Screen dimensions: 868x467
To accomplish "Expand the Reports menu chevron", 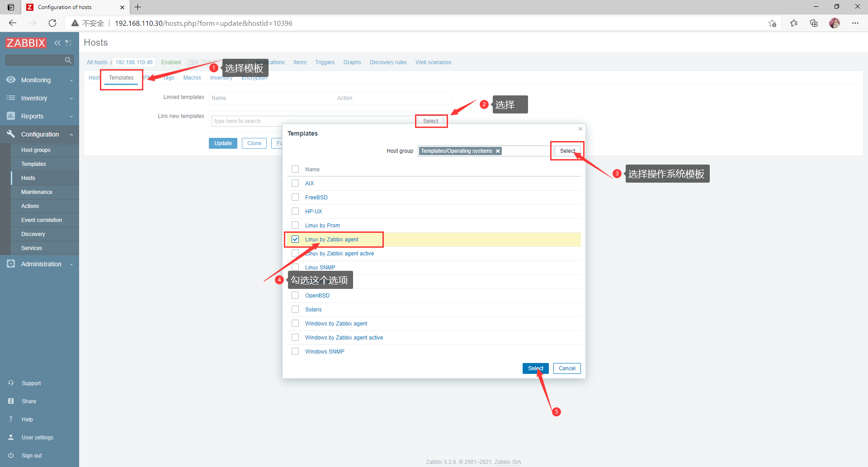I will tap(71, 117).
